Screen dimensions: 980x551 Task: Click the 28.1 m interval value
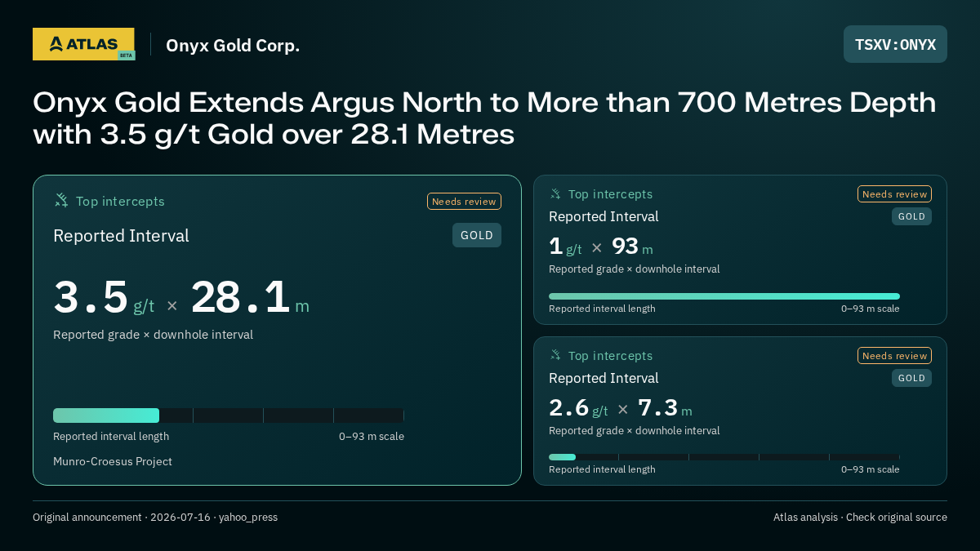coord(250,298)
